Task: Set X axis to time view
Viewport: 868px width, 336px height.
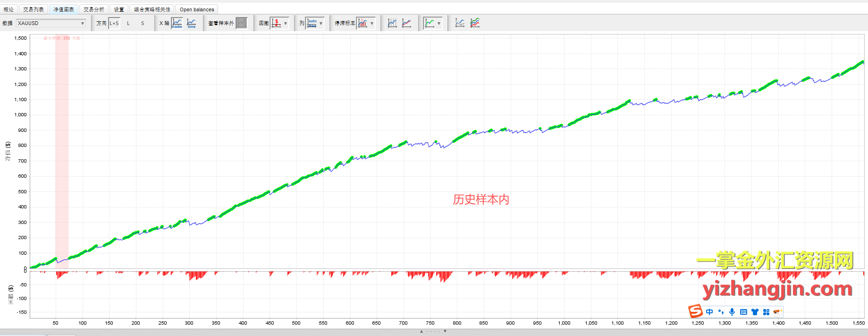Action: 192,23
